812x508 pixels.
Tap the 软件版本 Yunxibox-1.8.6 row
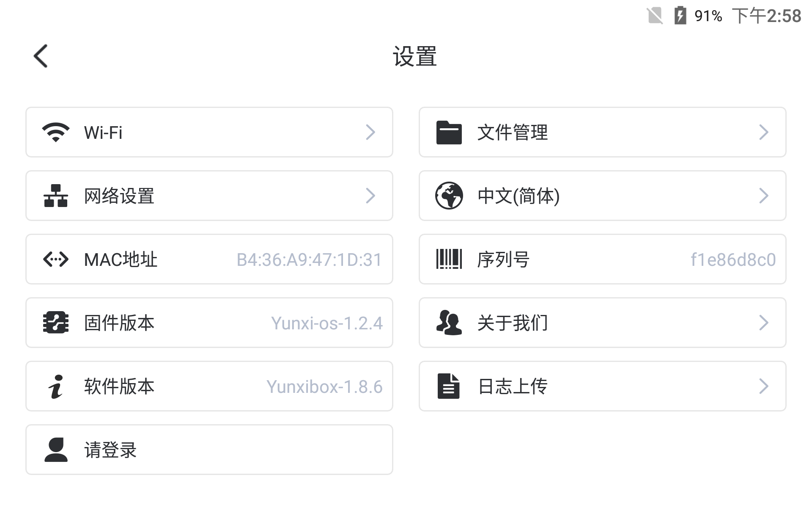click(x=209, y=386)
